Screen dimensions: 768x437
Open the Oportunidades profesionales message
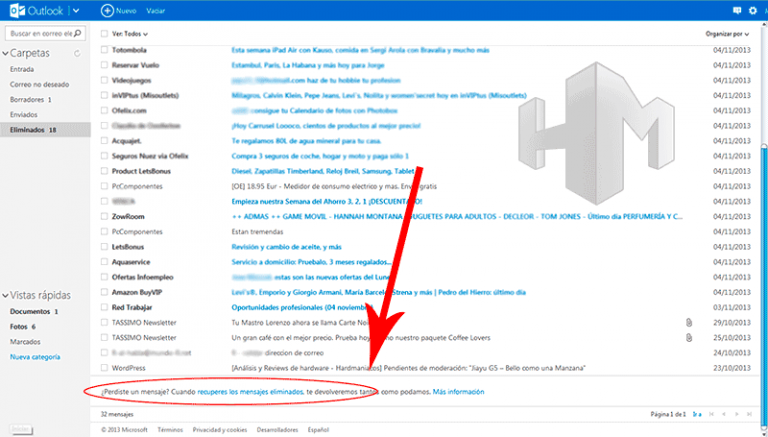300,308
